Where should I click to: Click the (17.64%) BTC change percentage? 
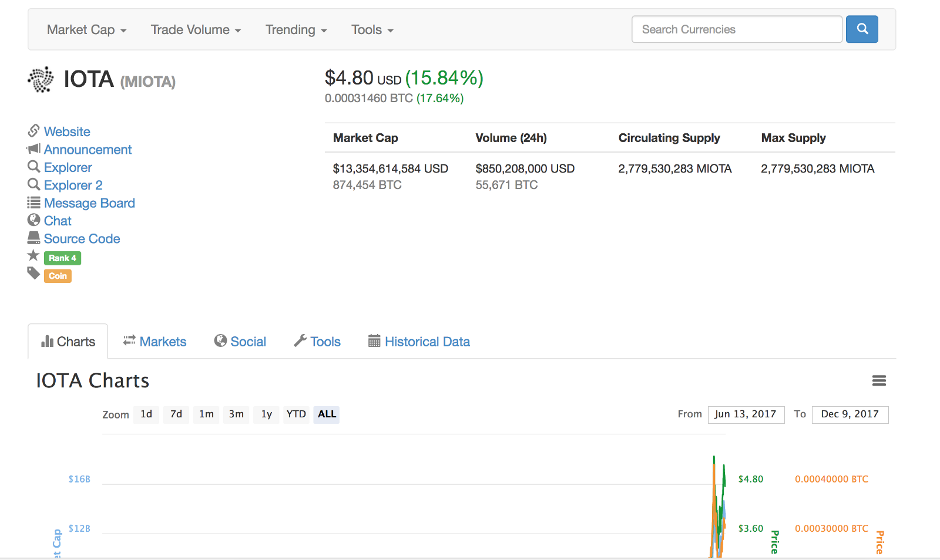(440, 98)
